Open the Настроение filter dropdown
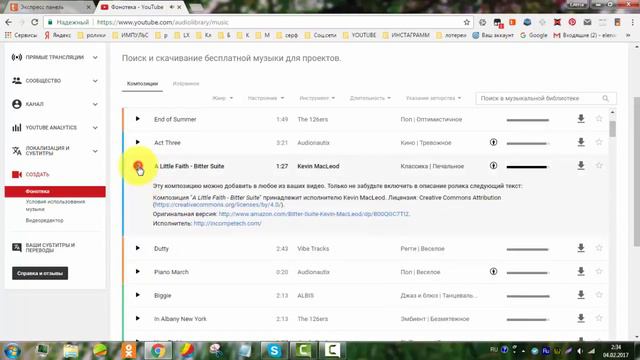This screenshot has width=640, height=360. 266,98
